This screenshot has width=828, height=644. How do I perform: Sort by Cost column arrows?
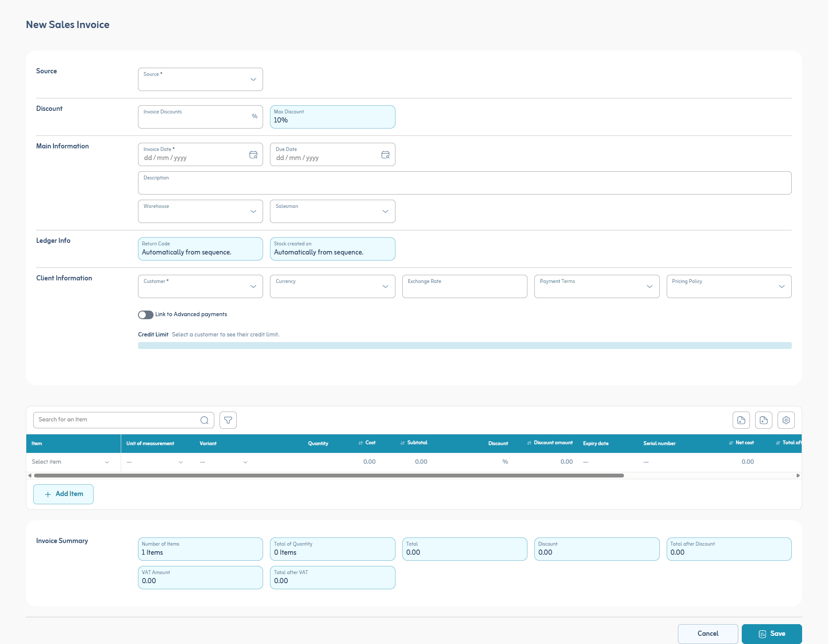[x=361, y=443]
